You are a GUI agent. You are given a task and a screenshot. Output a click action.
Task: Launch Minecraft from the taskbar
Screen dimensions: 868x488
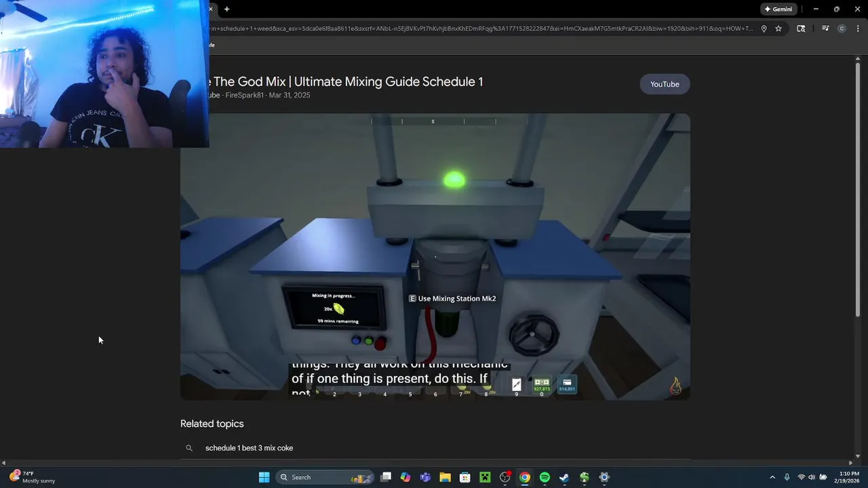coord(485,477)
